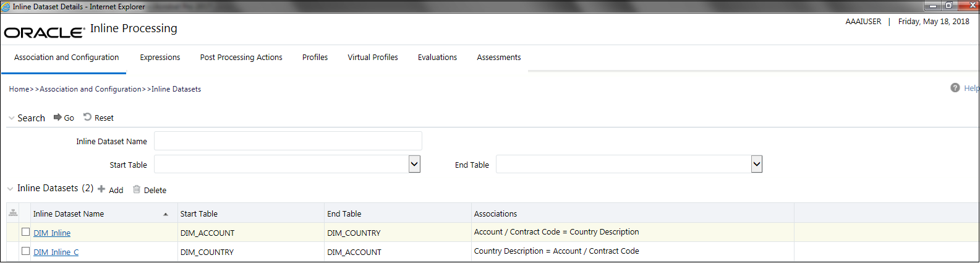Screen dimensions: 980x263
Task: Open the DIM_Inline dataset link
Action: pyautogui.click(x=52, y=233)
